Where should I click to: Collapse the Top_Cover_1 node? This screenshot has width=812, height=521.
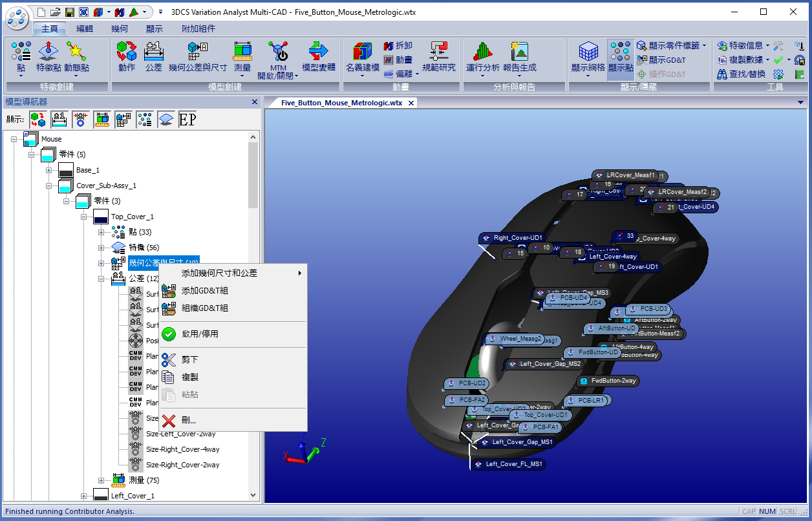click(x=83, y=217)
